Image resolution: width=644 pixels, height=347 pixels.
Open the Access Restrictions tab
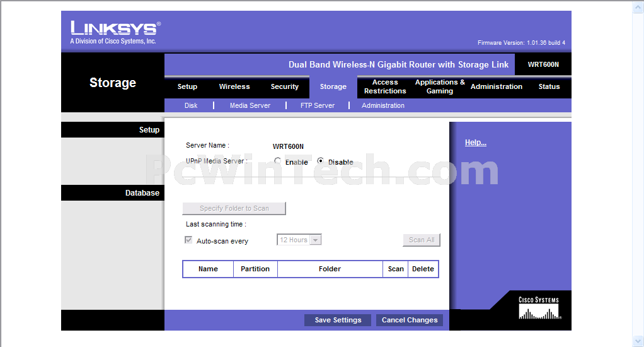pyautogui.click(x=385, y=87)
